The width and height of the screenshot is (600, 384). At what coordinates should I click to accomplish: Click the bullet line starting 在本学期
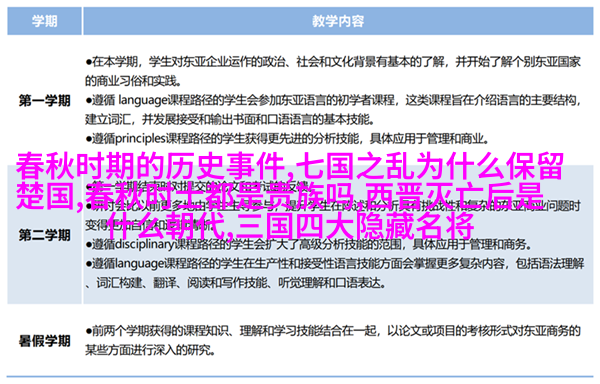[x=333, y=62]
